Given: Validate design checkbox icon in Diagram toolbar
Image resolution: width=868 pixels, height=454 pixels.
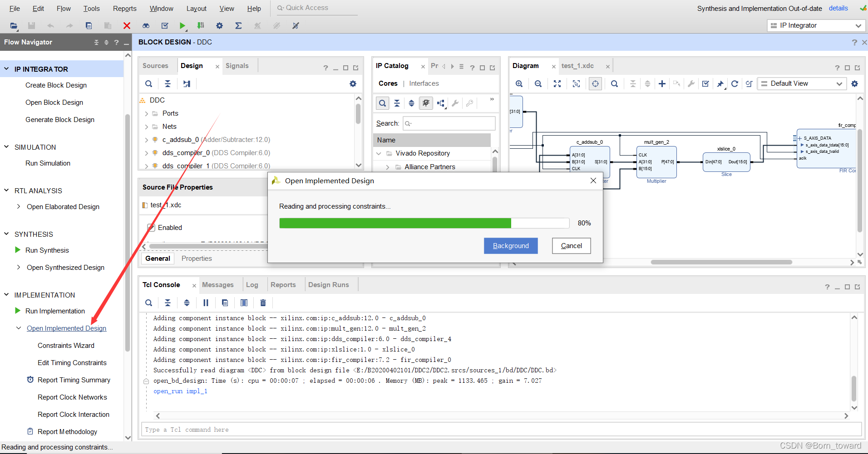Looking at the screenshot, I should click(x=705, y=84).
